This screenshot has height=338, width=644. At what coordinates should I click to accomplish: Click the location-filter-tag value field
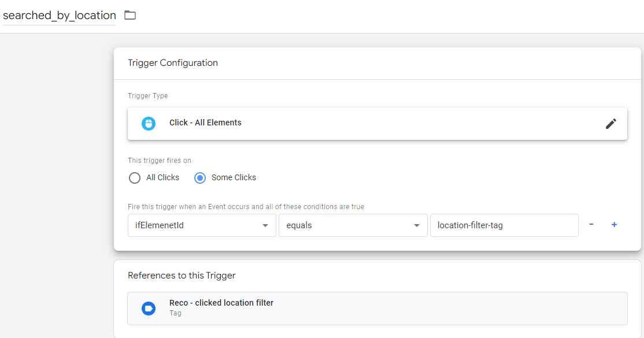tap(504, 225)
